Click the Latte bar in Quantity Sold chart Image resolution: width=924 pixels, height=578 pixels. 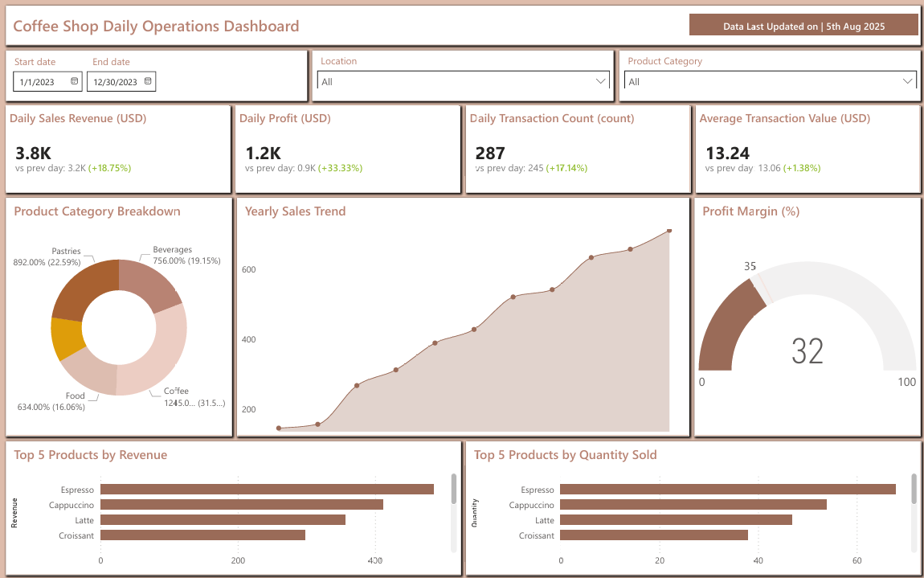pos(676,520)
